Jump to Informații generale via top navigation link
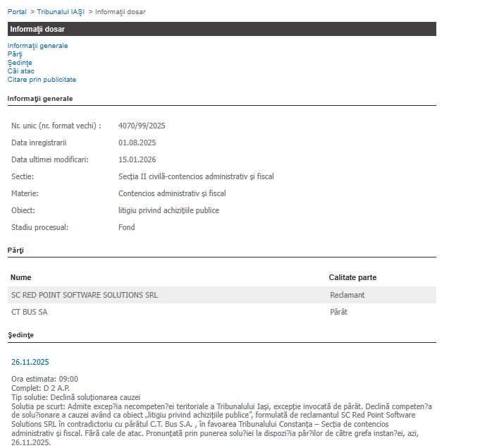The width and height of the screenshot is (492, 448). click(x=38, y=46)
